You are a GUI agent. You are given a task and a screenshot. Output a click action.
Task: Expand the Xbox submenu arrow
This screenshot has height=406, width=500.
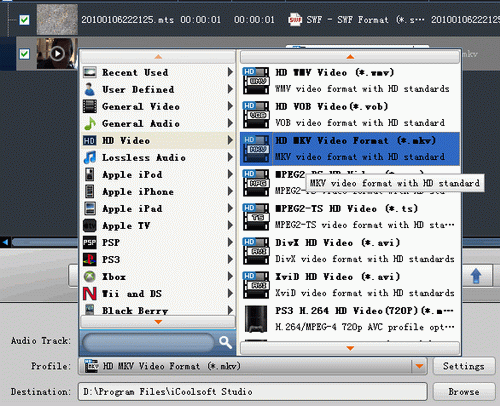pos(230,276)
